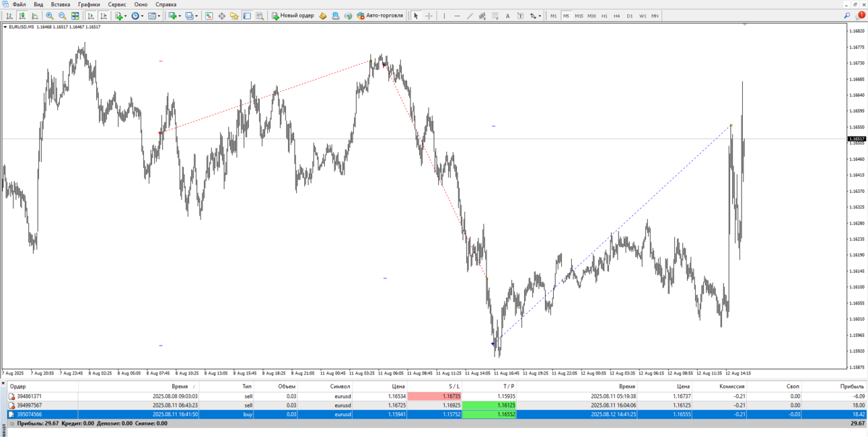Click green T/P cell 1.16552
868x437 pixels.
pos(489,414)
